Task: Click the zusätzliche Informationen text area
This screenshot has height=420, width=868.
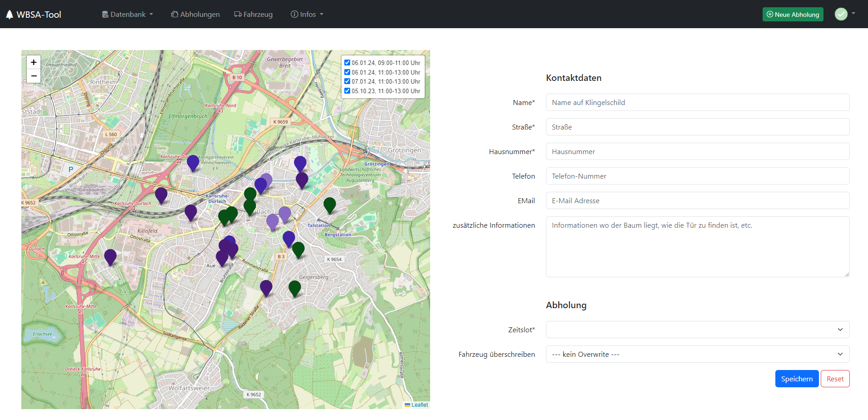Action: (698, 247)
